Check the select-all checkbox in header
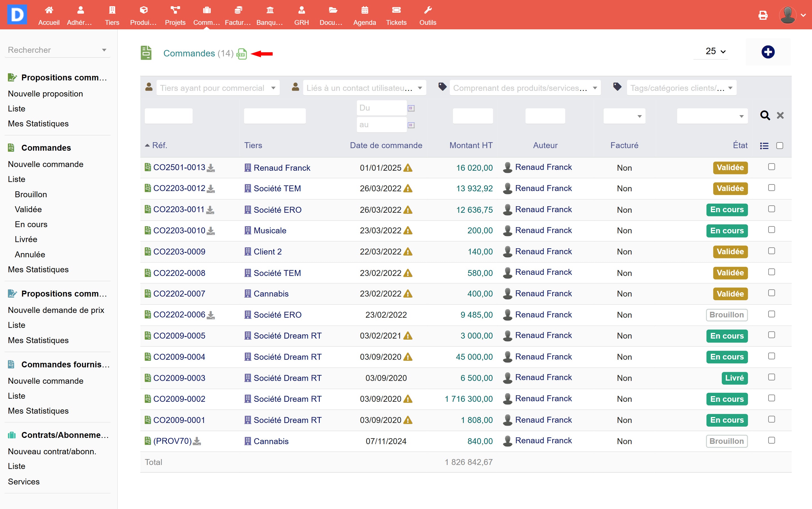 [779, 146]
